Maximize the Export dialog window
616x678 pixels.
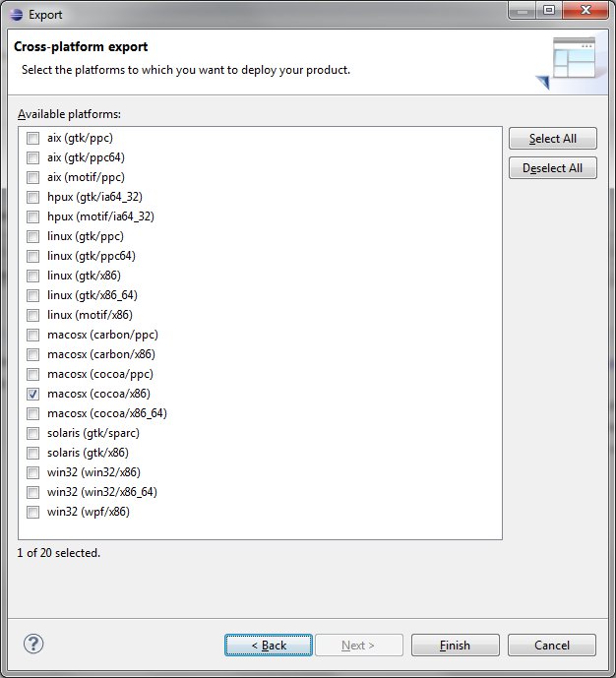pyautogui.click(x=548, y=10)
